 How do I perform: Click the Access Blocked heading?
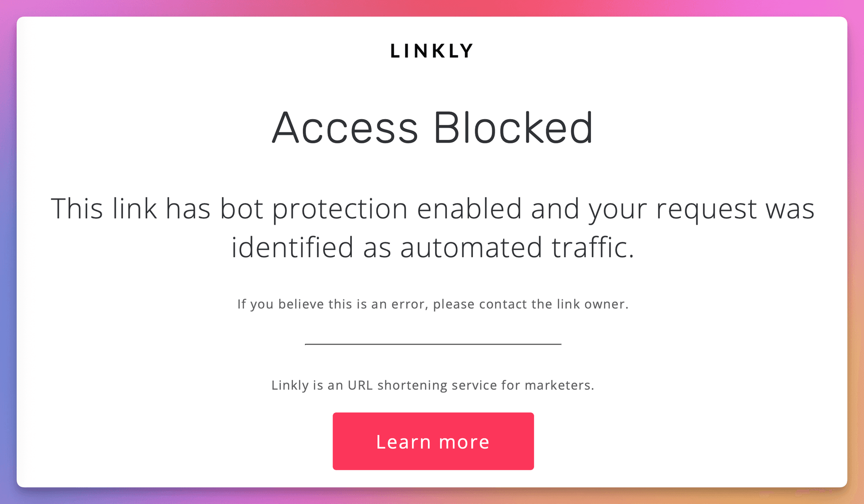click(x=432, y=128)
